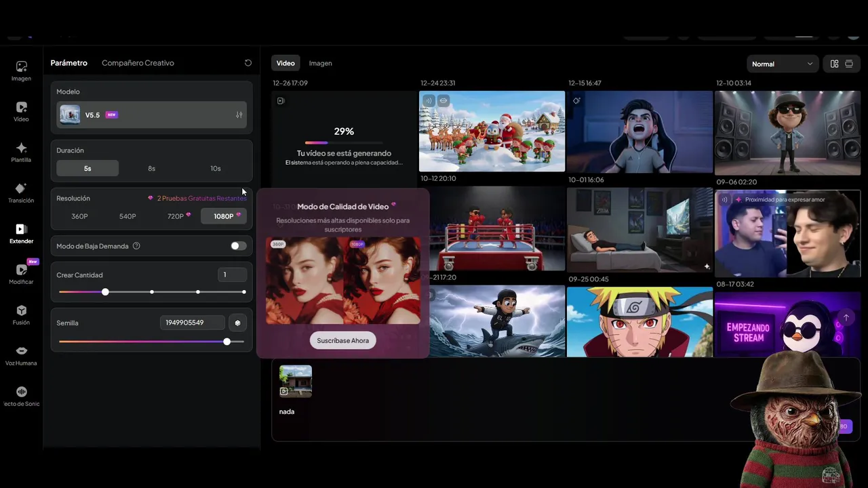Select 5s duration

point(87,168)
